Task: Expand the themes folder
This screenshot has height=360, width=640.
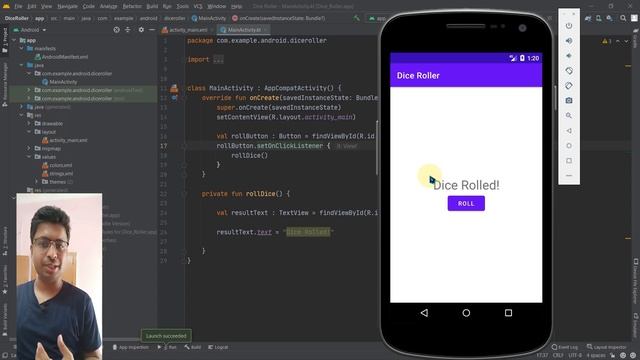Action: tap(36, 182)
